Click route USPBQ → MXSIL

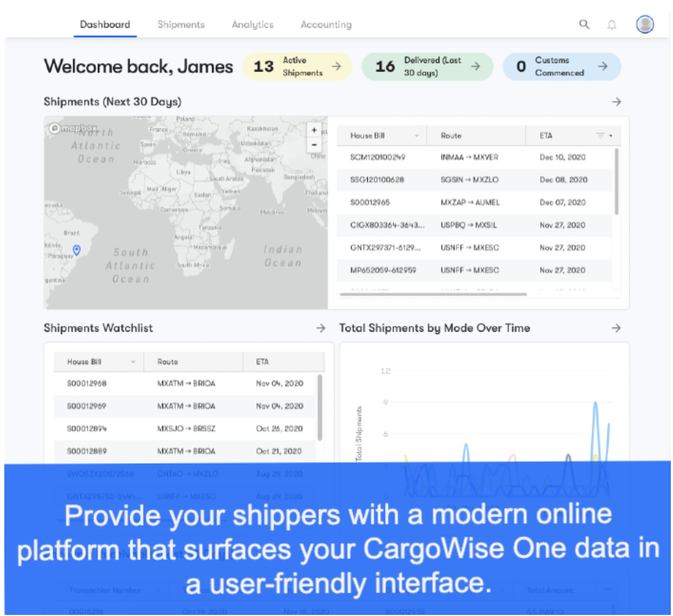[468, 225]
